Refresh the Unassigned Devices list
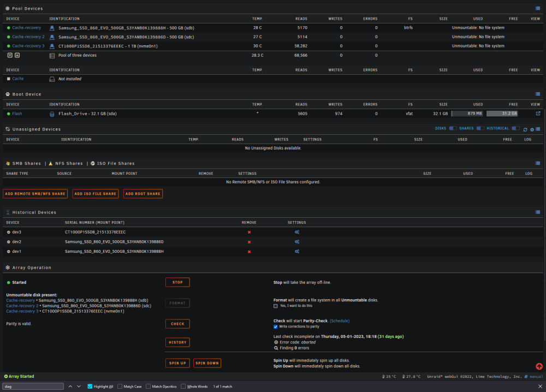 525,129
